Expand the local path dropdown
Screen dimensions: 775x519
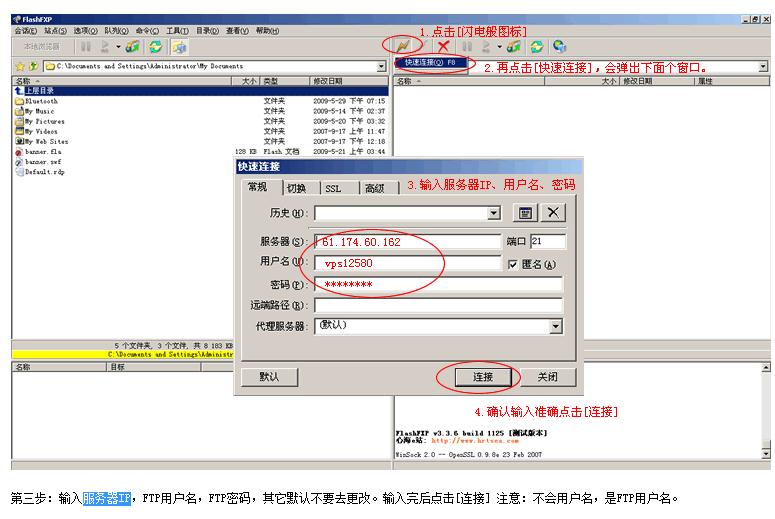381,66
